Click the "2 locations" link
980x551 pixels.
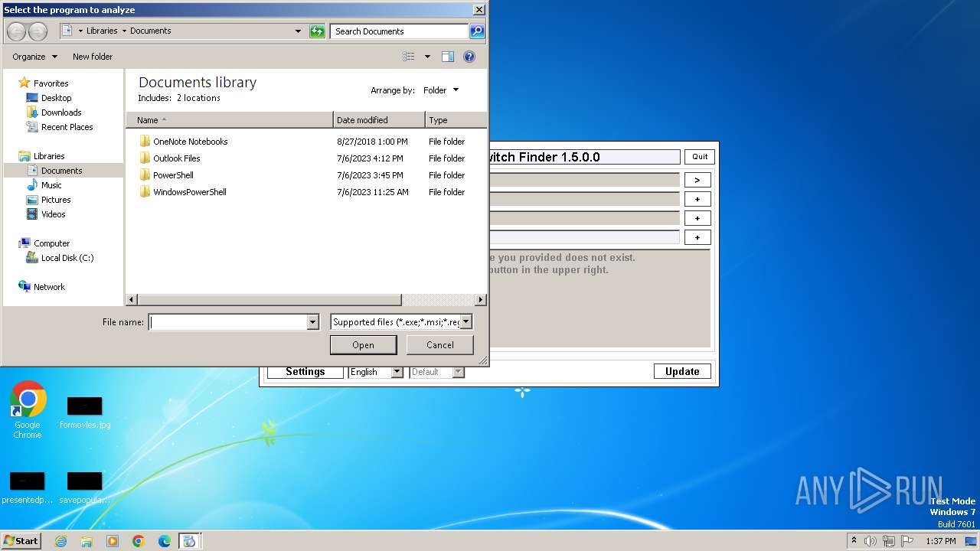click(x=198, y=98)
